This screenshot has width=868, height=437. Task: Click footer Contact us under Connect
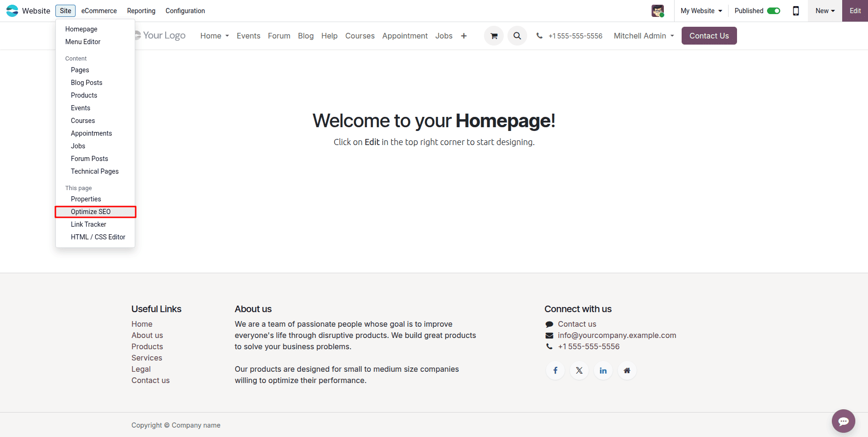[x=577, y=324]
